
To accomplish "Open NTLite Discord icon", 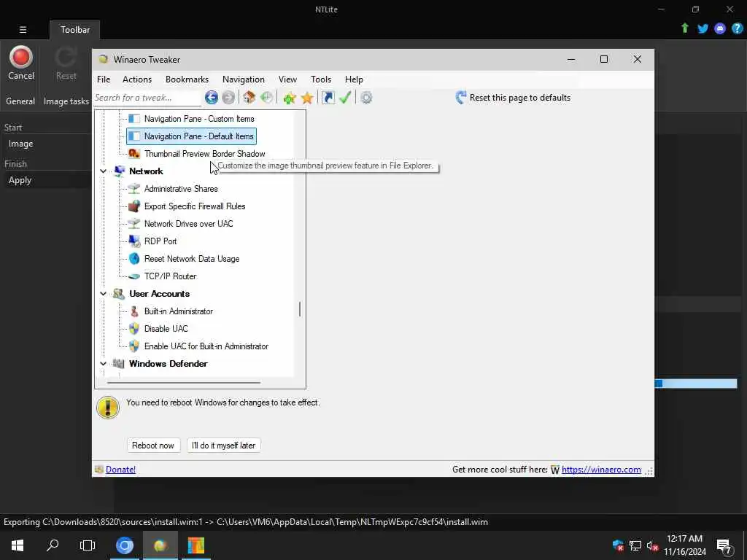I will [x=720, y=28].
